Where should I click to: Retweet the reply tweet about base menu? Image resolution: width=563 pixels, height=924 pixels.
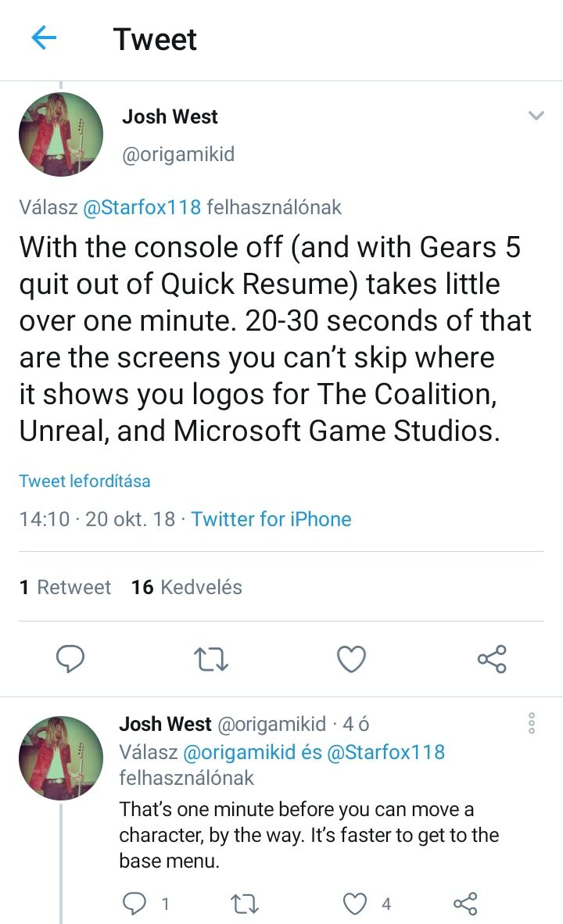coord(246,904)
